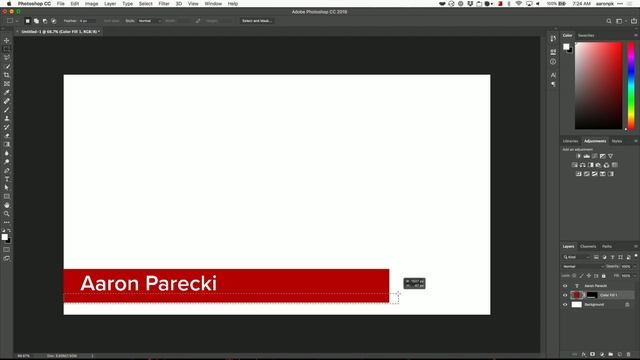Switch to the Swatches tab
640x360 pixels.
(x=586, y=36)
